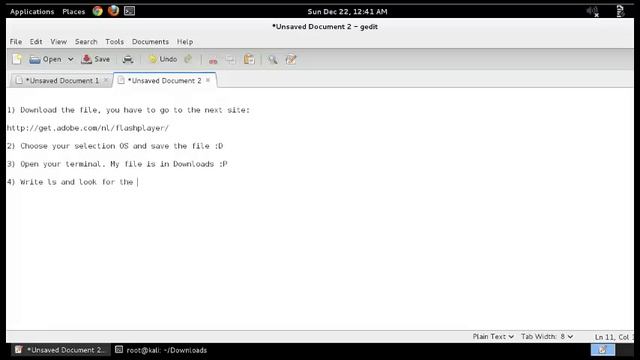Open the Tools menu
This screenshot has height=360, width=640.
point(114,42)
